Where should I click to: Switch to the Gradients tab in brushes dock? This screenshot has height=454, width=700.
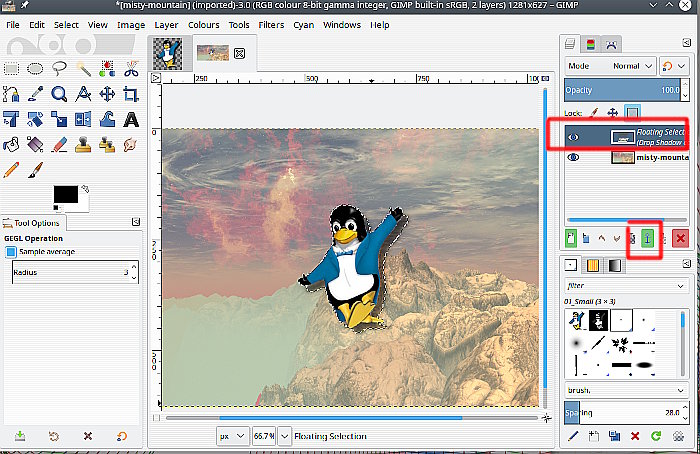615,266
